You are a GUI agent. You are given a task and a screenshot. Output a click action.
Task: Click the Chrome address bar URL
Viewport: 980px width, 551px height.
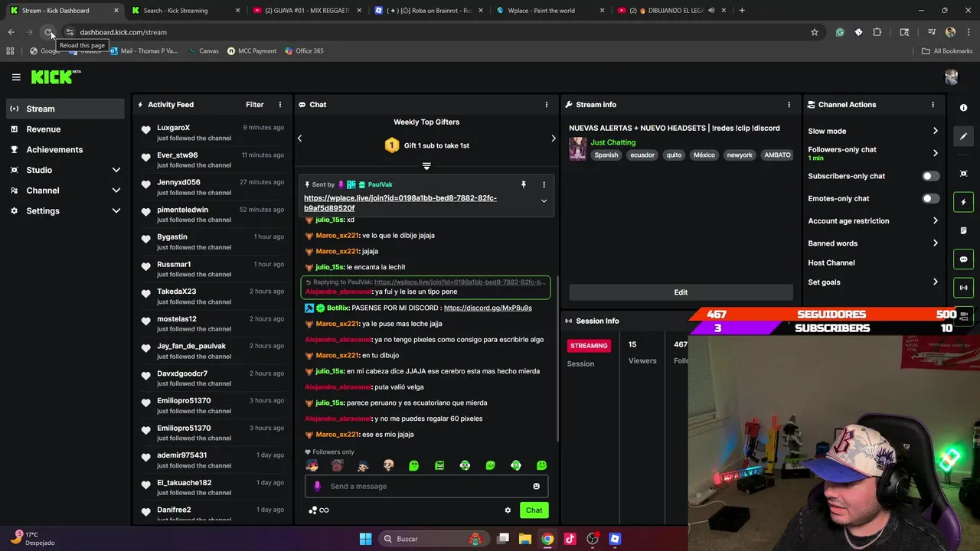point(123,32)
